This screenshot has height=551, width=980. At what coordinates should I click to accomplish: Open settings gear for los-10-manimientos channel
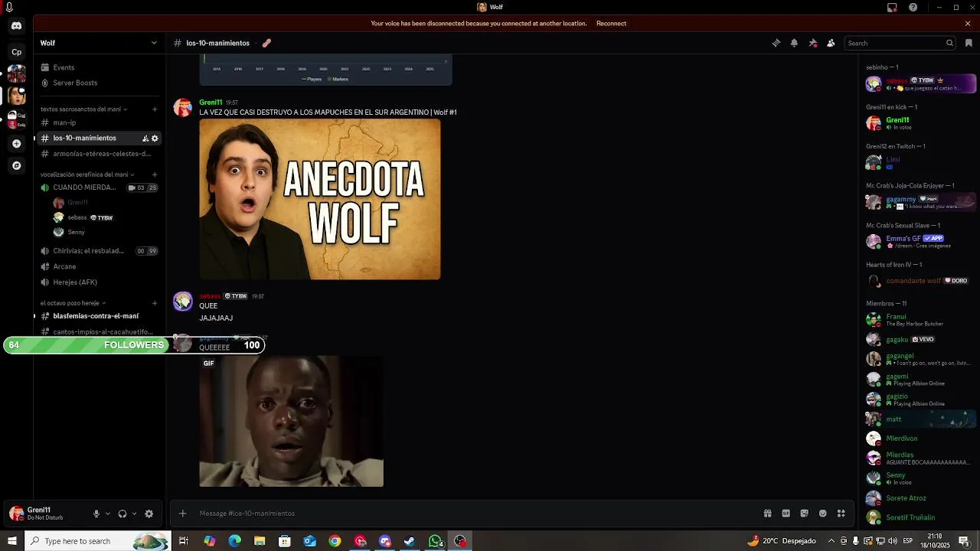pyautogui.click(x=155, y=139)
